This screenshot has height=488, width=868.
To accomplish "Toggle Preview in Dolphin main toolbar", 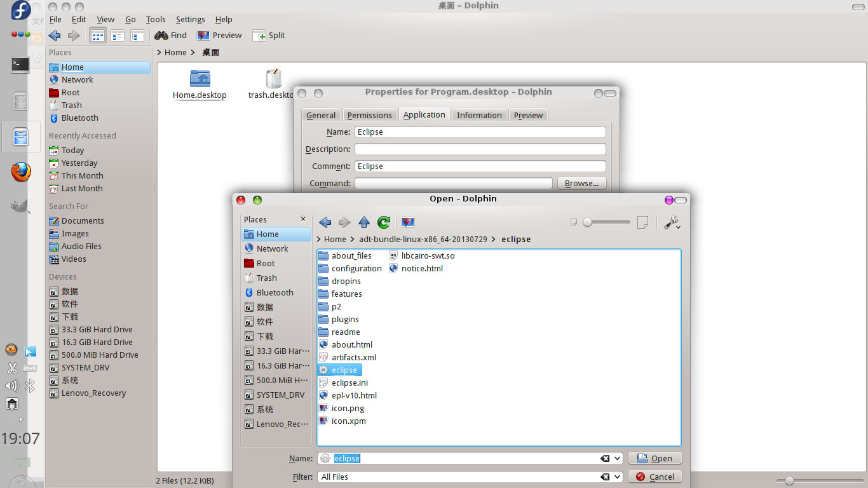I will point(219,36).
